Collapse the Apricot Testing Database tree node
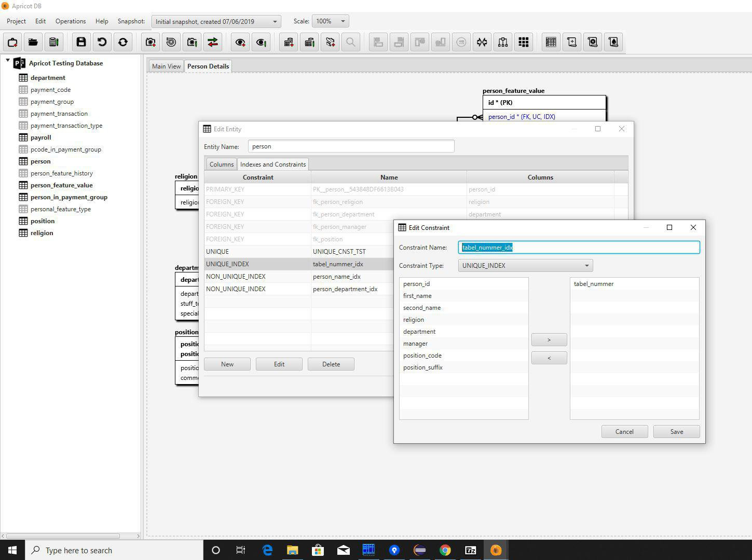The height and width of the screenshot is (560, 752). tap(8, 61)
